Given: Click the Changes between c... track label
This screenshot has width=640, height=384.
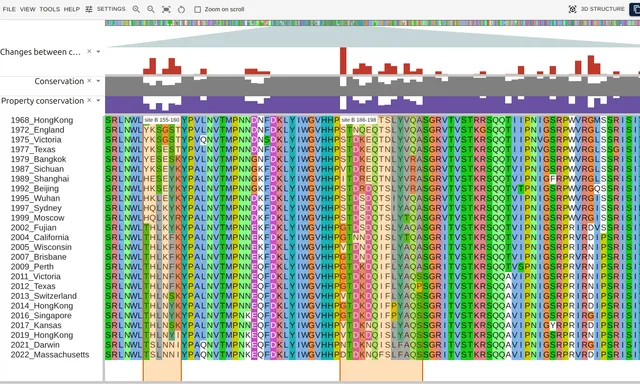Looking at the screenshot, I should pyautogui.click(x=40, y=52).
